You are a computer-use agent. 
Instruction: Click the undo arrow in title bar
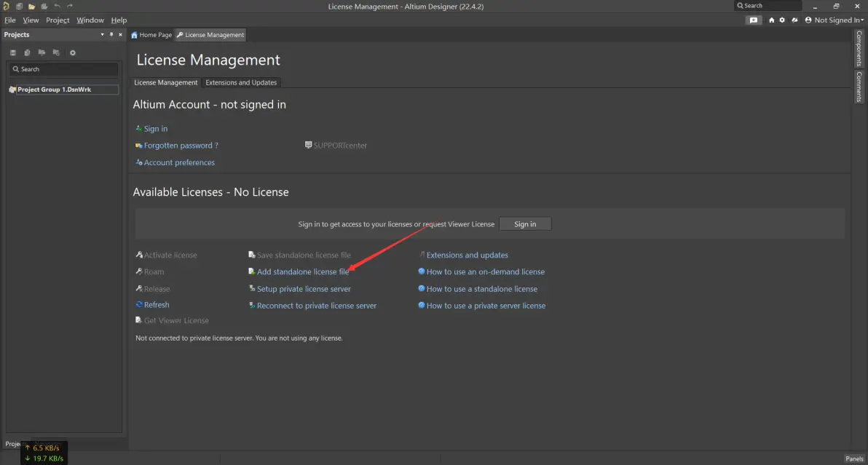[x=57, y=6]
